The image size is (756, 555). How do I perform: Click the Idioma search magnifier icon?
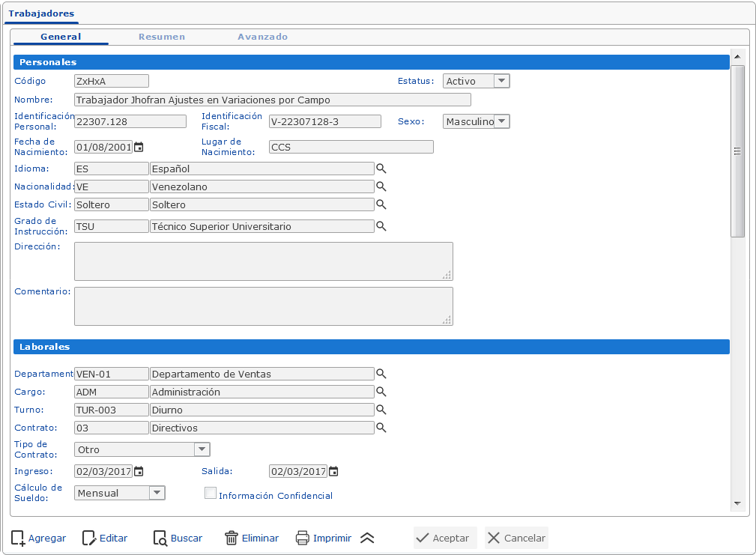[x=381, y=169]
